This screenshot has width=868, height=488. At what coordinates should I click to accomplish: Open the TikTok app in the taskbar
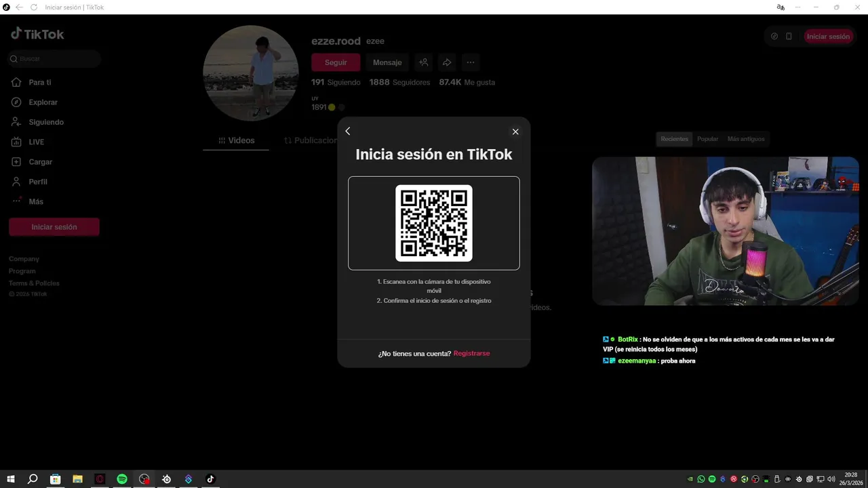pos(210,479)
